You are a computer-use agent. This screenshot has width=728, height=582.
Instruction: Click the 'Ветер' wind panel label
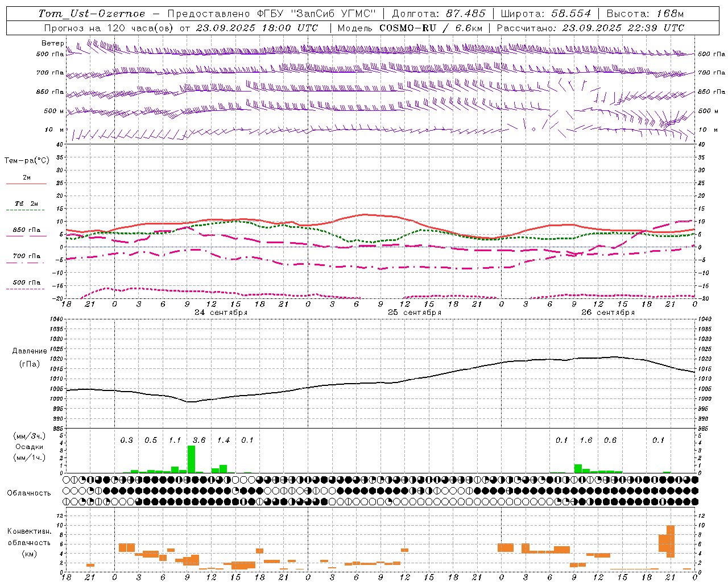pos(52,43)
